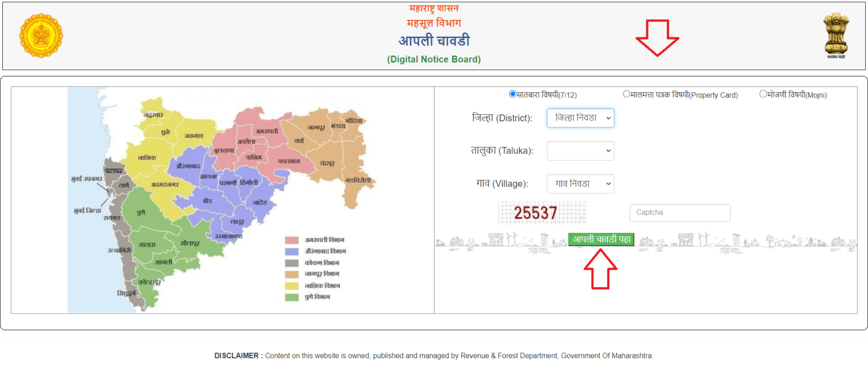Open the गाव (Village) dropdown

580,183
